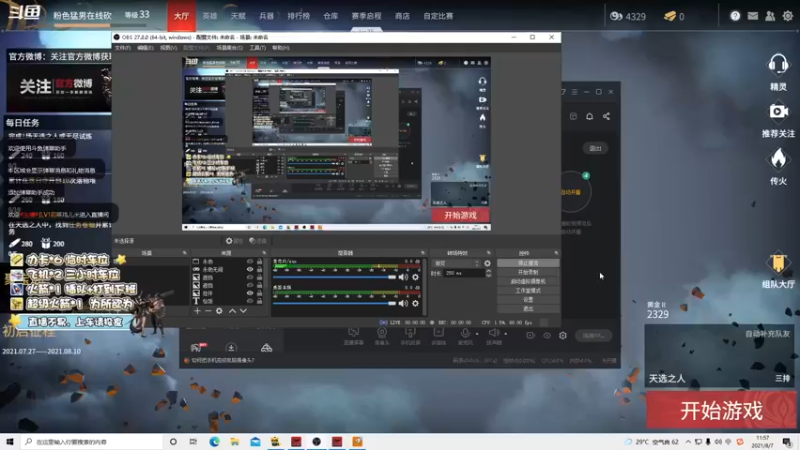Adjust first mixer channel volume slider
Image resolution: width=800 pixels, height=450 pixels.
coord(334,277)
